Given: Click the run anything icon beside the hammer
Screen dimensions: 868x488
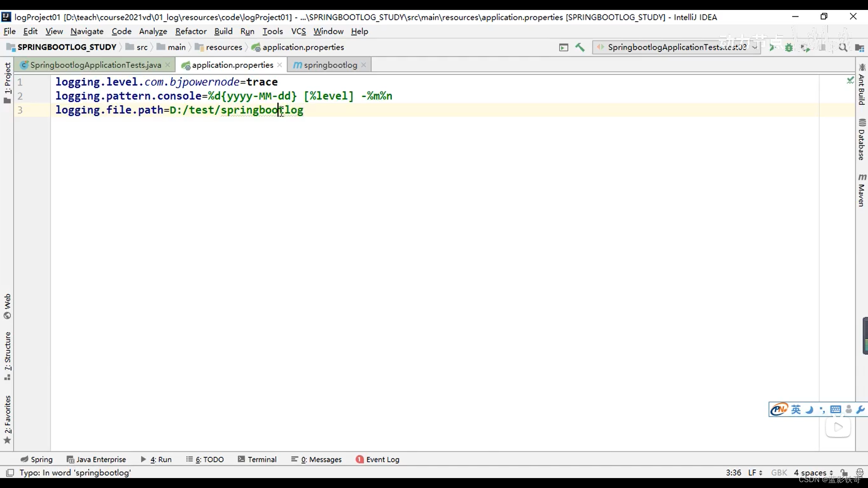Looking at the screenshot, I should 563,47.
